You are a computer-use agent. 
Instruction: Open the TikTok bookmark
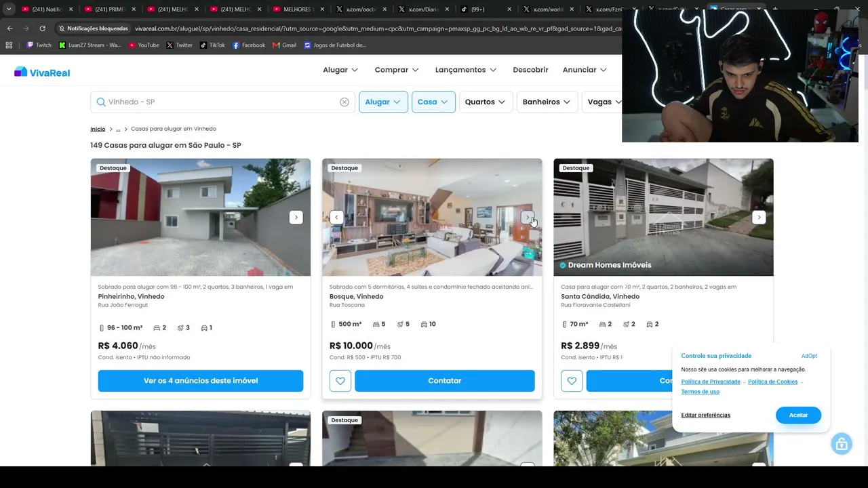tap(212, 45)
